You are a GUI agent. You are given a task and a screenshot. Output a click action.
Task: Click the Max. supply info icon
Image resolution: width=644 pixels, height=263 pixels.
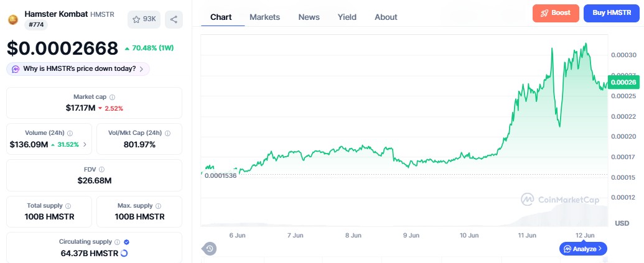158,206
